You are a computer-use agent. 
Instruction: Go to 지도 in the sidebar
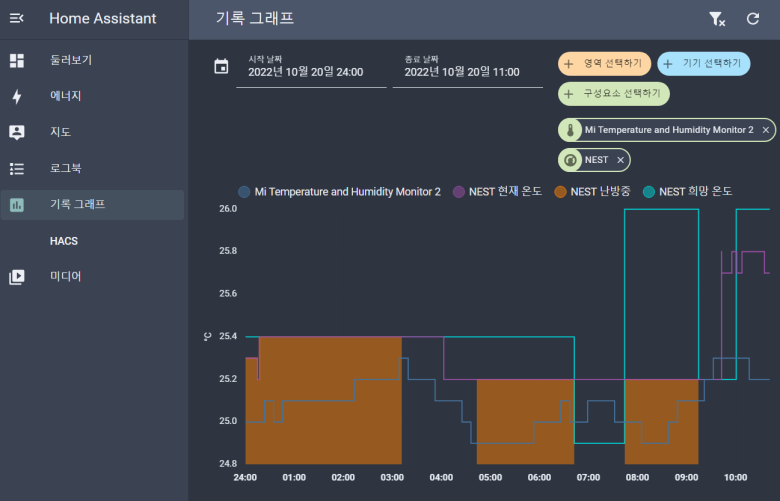pyautogui.click(x=93, y=132)
